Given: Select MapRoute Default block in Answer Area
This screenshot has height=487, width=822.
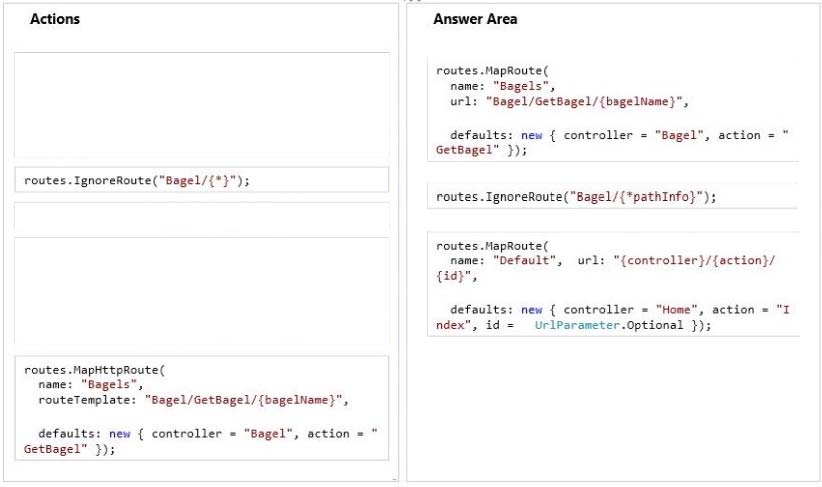Looking at the screenshot, I should [613, 284].
